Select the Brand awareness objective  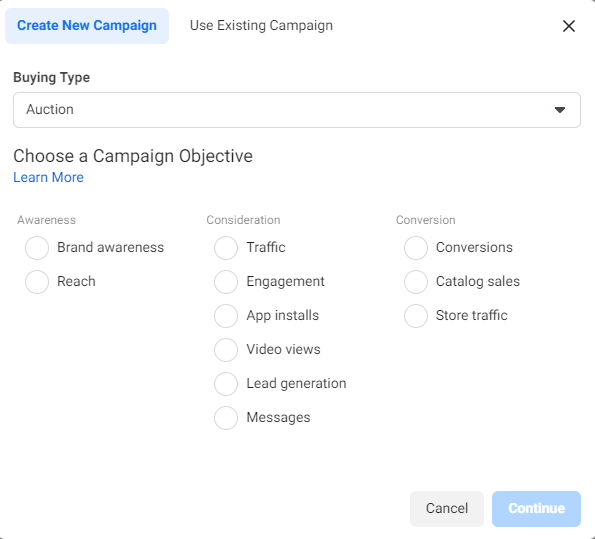point(37,248)
